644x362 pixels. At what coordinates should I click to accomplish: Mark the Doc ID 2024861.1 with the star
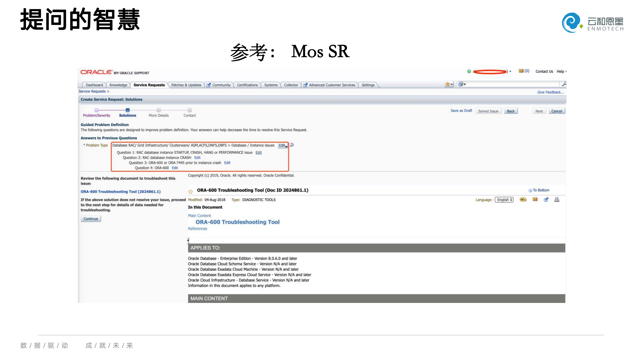point(190,191)
